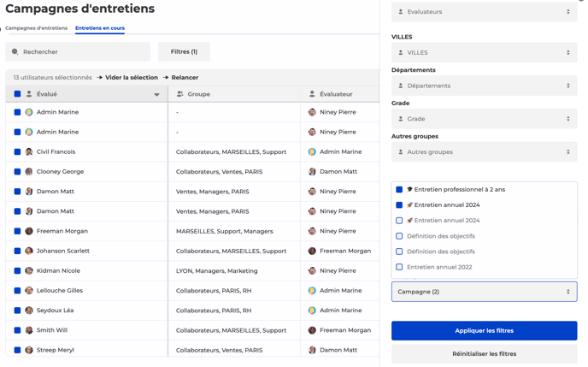Expand the Départements dropdown
588x367 pixels.
[484, 86]
